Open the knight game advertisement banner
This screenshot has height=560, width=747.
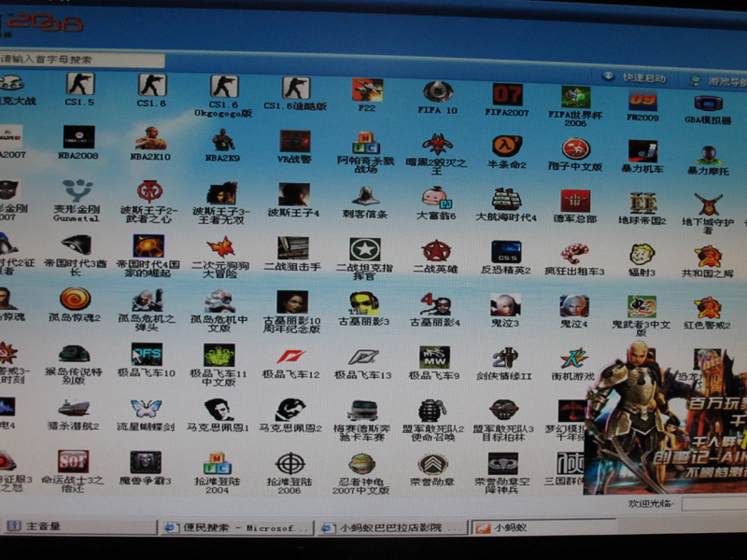pos(665,417)
